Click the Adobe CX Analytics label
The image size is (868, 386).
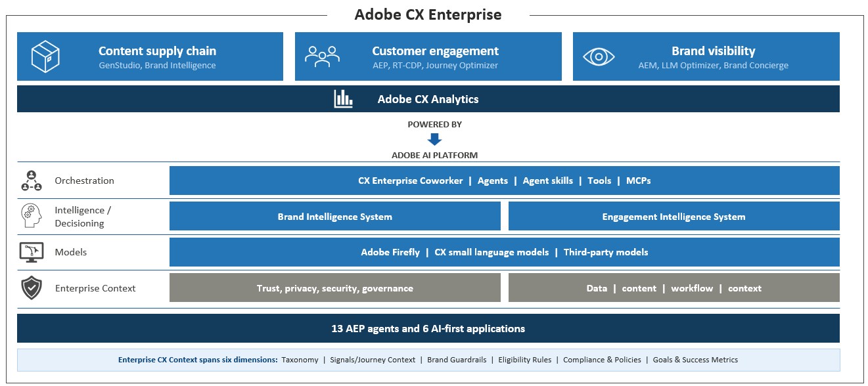pyautogui.click(x=428, y=100)
